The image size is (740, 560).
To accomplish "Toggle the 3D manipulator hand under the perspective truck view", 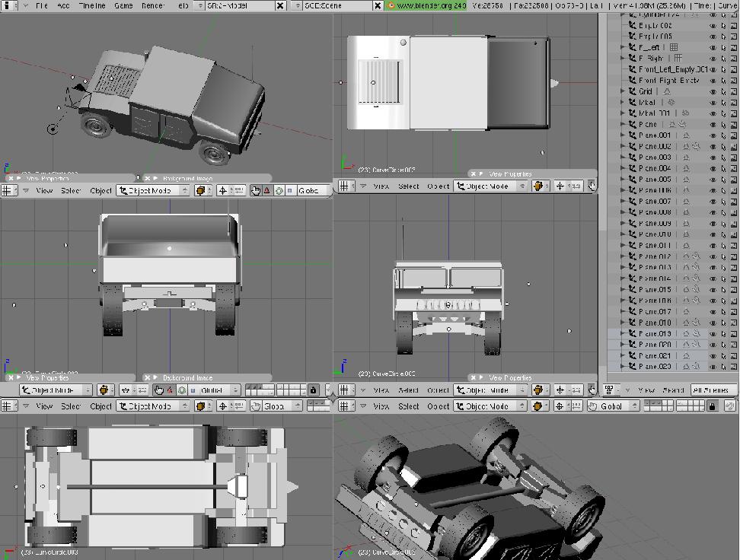I will click(255, 191).
